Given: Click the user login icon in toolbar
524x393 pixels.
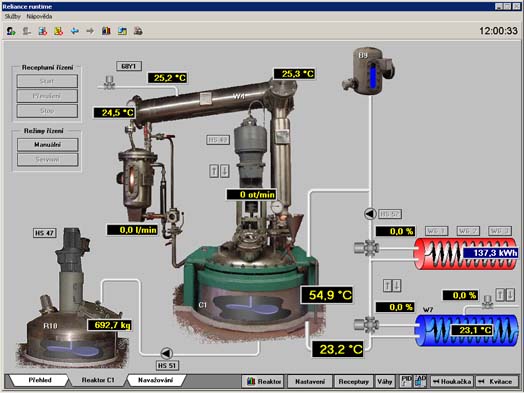Looking at the screenshot, I should click(11, 31).
